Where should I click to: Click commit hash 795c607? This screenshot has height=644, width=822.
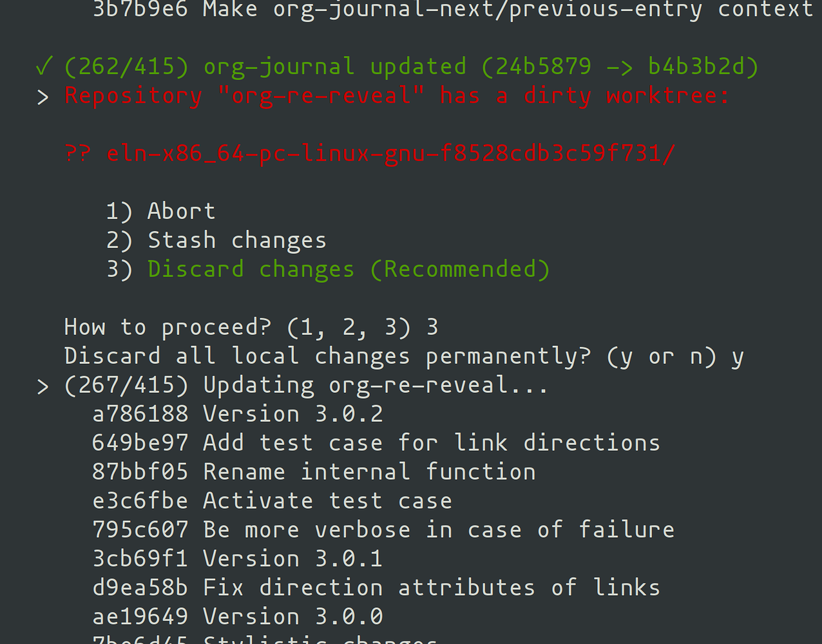[140, 530]
